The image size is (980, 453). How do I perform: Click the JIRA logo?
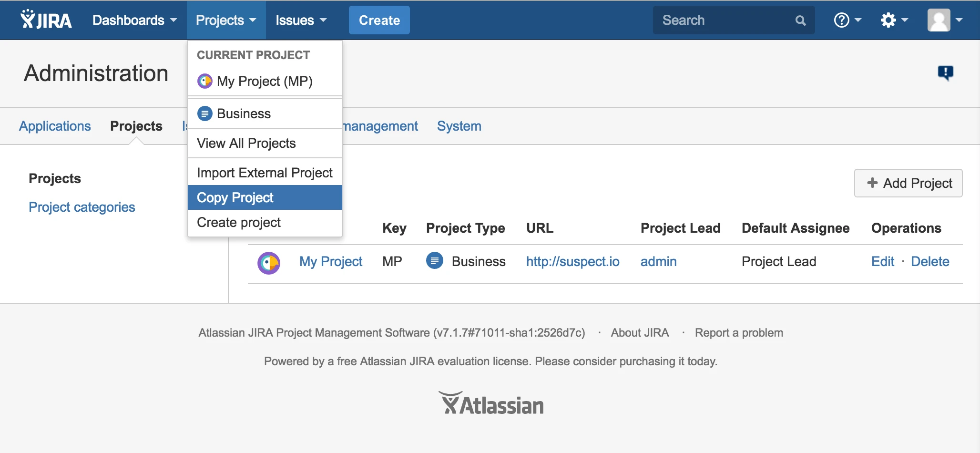point(46,20)
